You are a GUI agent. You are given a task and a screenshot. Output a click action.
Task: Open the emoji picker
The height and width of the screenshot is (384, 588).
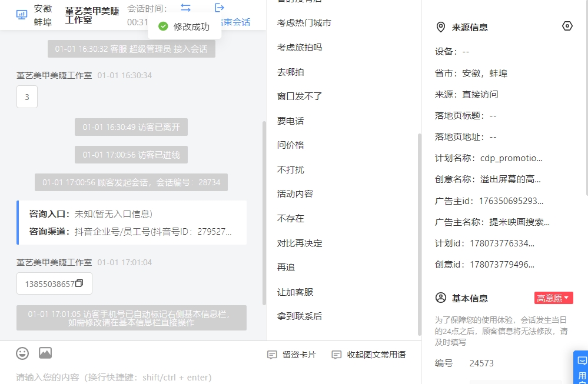pos(22,353)
